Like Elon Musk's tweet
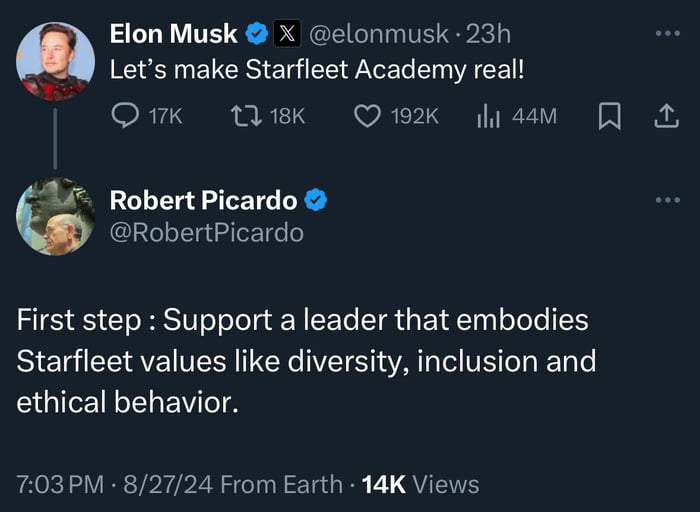The image size is (700, 512). (369, 117)
